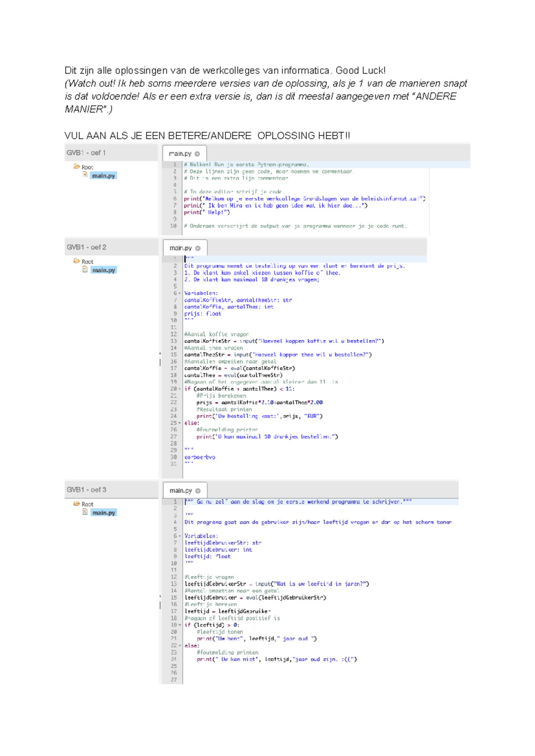Close the main.py tab in the oef 2 editor
Screen dimensions: 535x756
click(x=198, y=248)
